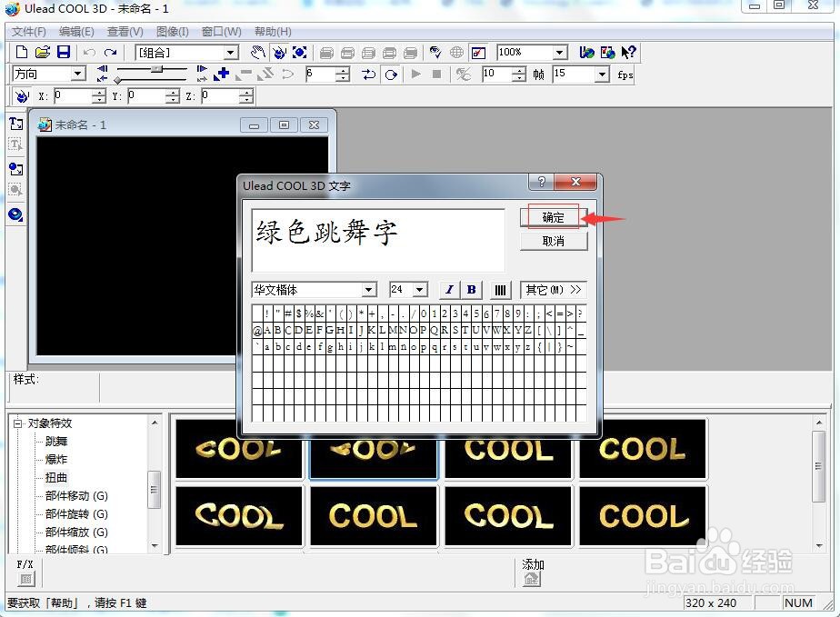Click the F/X button at bottom left
This screenshot has width=840, height=617.
25,579
